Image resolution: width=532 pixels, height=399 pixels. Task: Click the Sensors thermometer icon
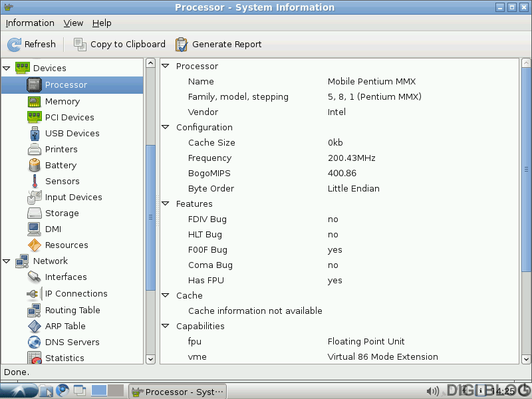coord(35,181)
